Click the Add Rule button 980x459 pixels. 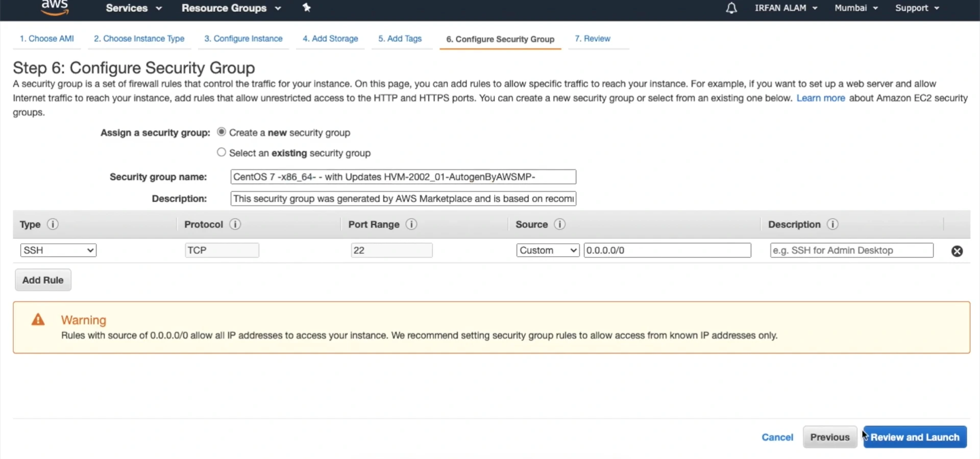click(x=43, y=280)
